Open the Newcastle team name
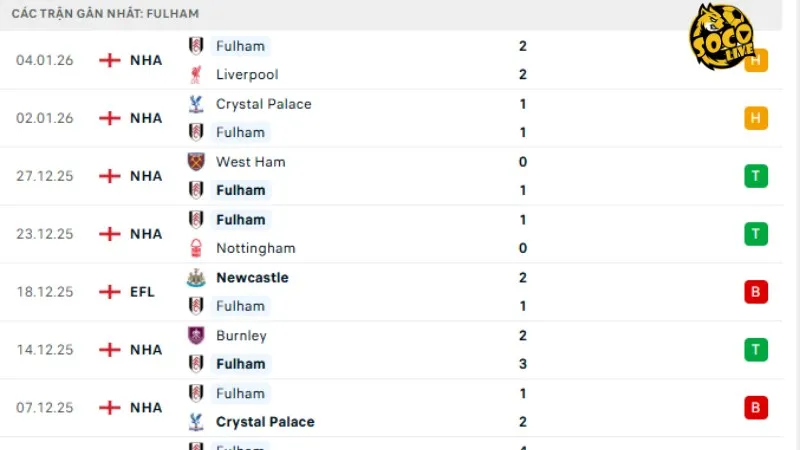800x450 pixels. [x=252, y=278]
